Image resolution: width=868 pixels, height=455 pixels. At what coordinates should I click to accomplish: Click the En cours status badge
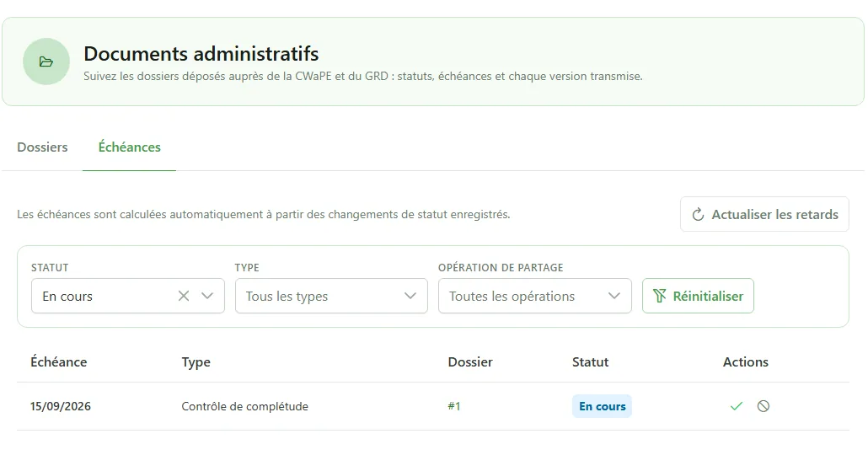pos(603,406)
